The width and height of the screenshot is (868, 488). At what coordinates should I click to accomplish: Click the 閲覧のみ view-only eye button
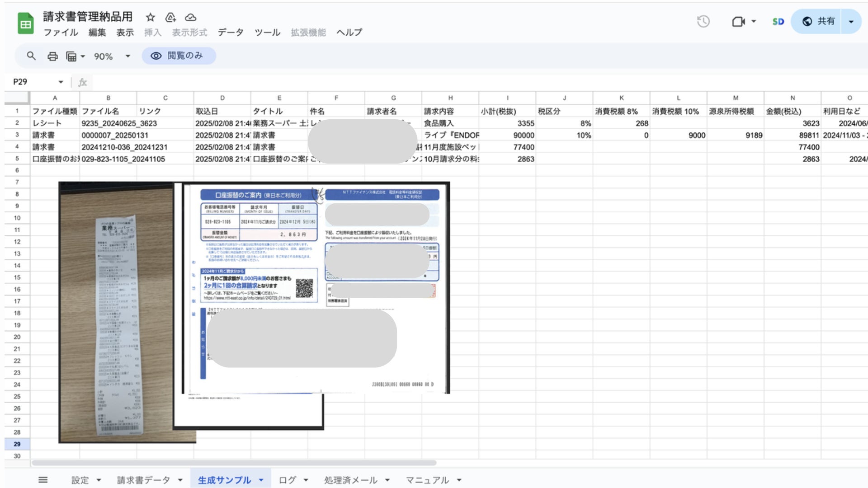click(x=179, y=56)
